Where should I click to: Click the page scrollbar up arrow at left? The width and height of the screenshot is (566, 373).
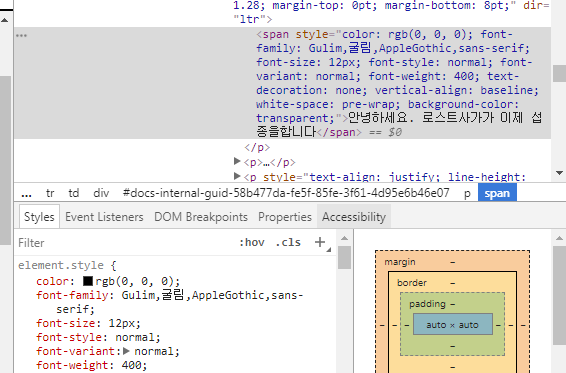pyautogui.click(x=5, y=20)
